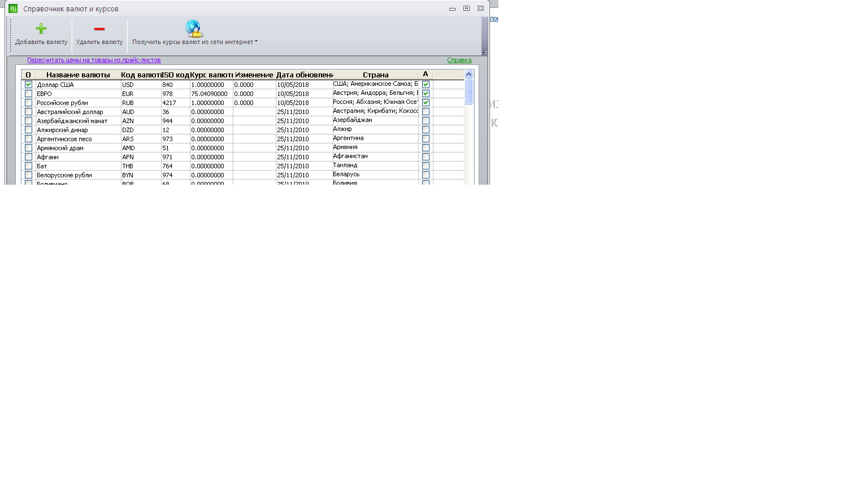Click the ISO code 4217 cell
868x488 pixels.
pyautogui.click(x=175, y=103)
